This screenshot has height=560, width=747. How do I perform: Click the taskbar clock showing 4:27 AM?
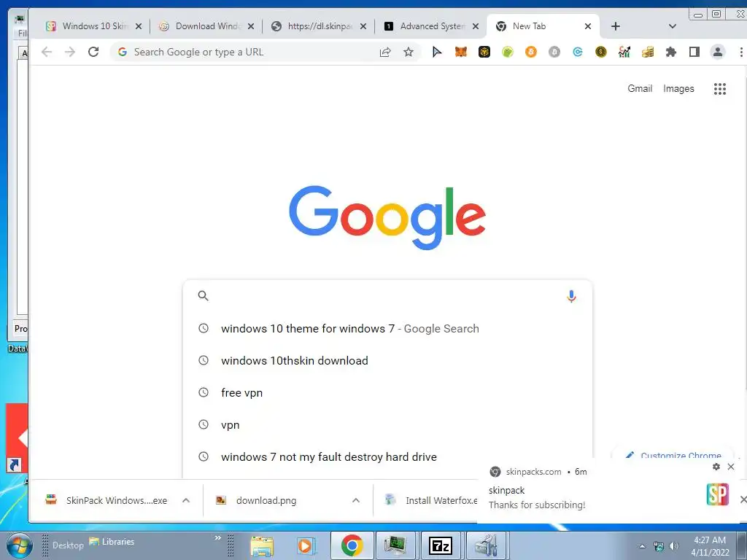pos(710,546)
